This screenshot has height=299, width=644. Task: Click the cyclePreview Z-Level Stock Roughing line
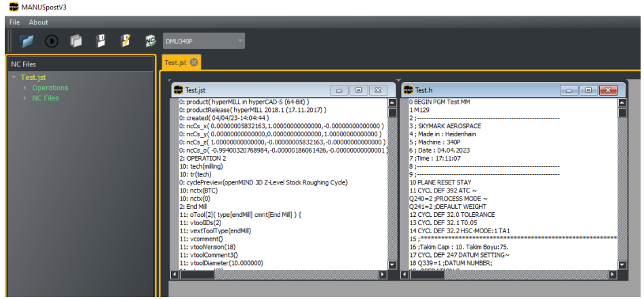click(x=264, y=182)
